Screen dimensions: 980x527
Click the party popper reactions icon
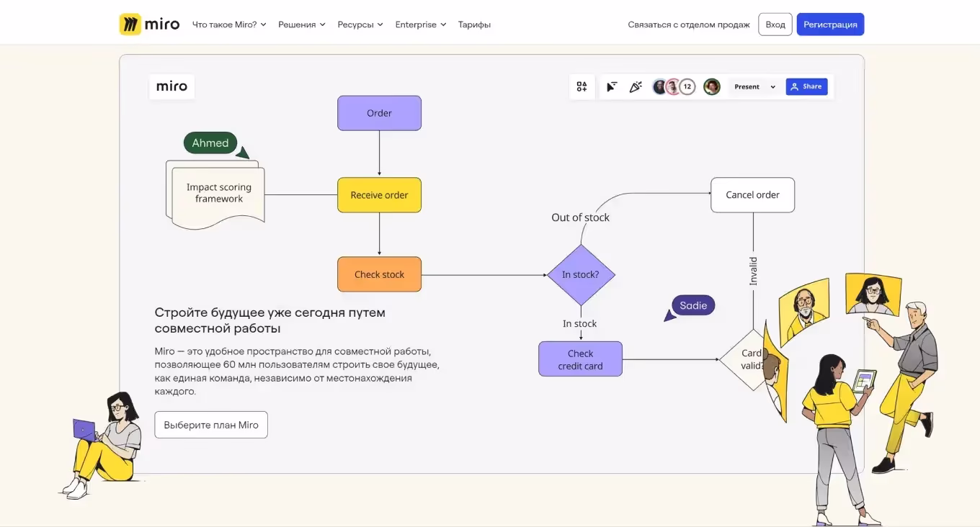click(636, 87)
